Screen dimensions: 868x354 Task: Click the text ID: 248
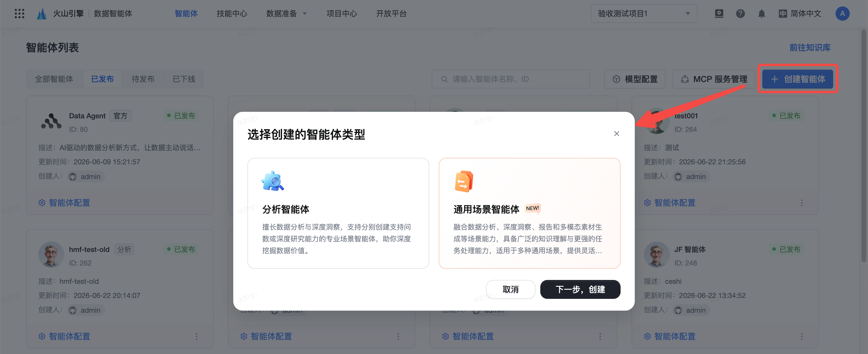point(685,263)
